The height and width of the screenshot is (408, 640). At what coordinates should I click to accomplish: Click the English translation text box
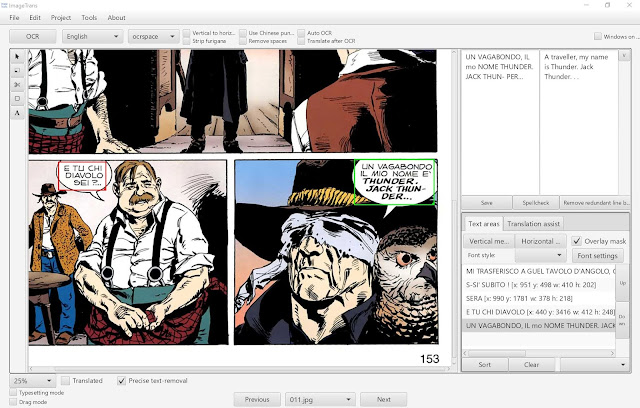point(579,122)
